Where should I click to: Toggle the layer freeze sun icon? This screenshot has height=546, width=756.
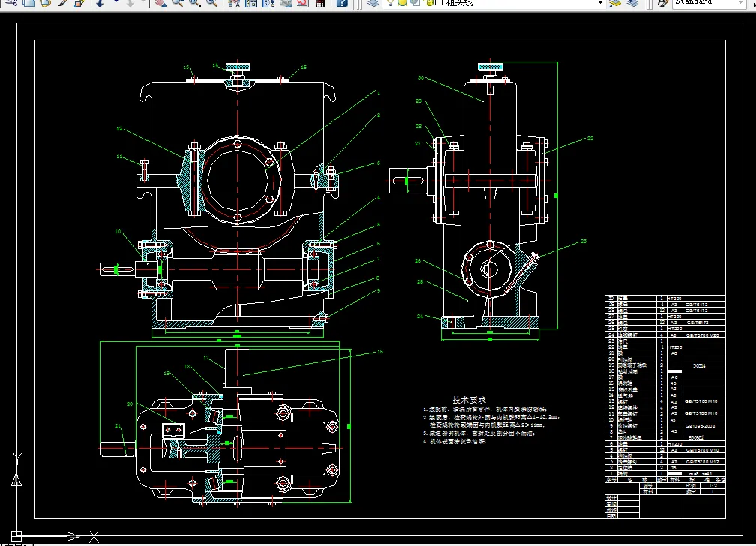[x=402, y=3]
